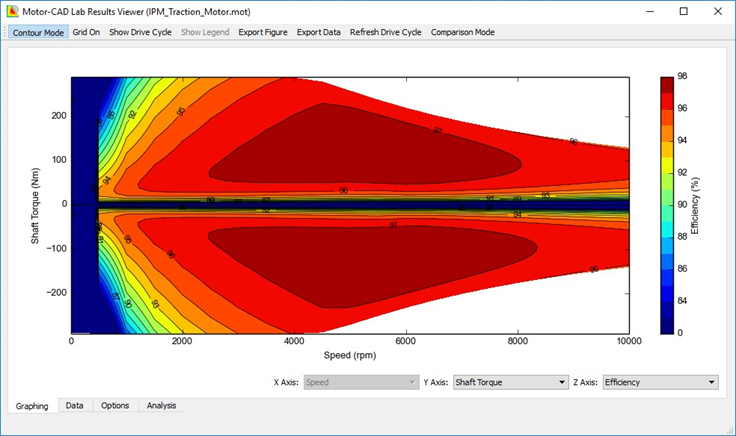Toggle Show Drive Cycle overlay
This screenshot has width=736, height=436.
click(x=140, y=32)
